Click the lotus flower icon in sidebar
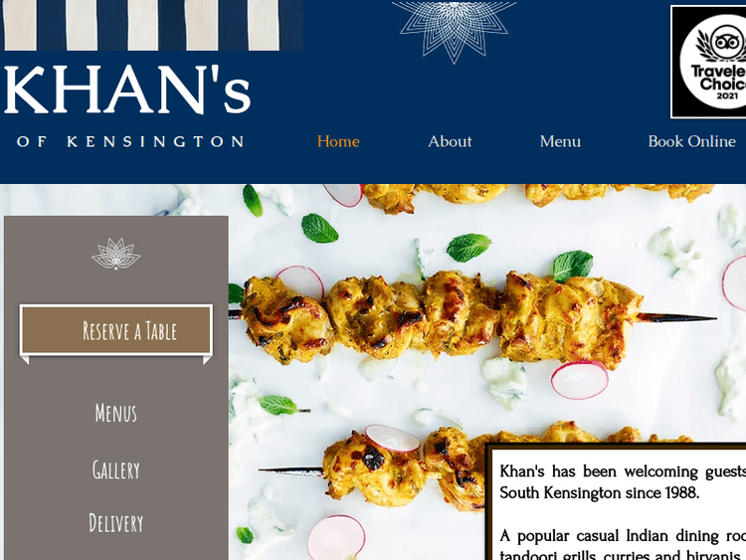This screenshot has width=746, height=560. point(116,253)
